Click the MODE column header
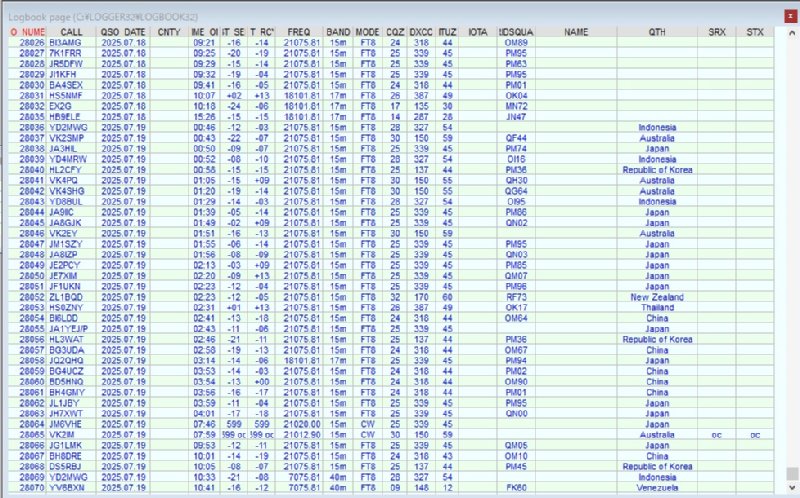Screen dimensions: 800x498 pos(367,33)
